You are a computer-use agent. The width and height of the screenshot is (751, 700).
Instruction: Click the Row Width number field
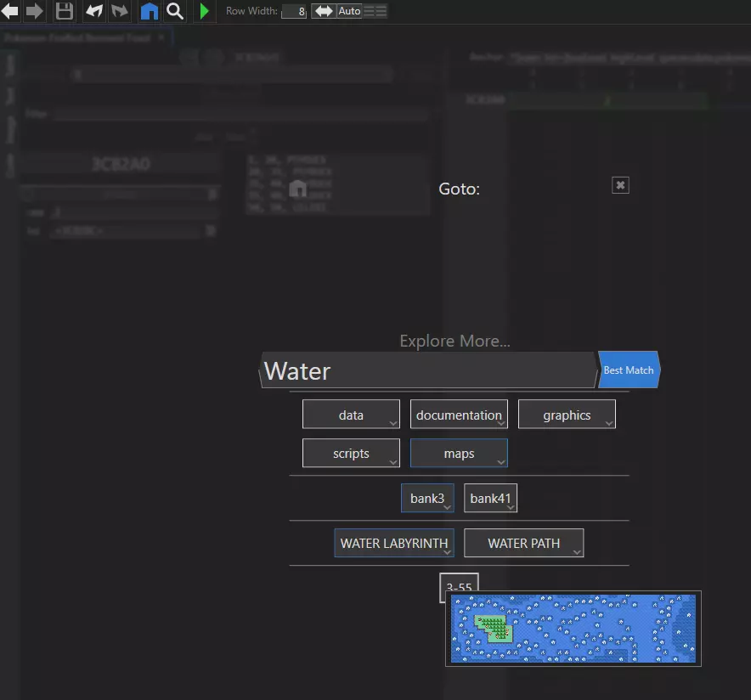[x=294, y=12]
